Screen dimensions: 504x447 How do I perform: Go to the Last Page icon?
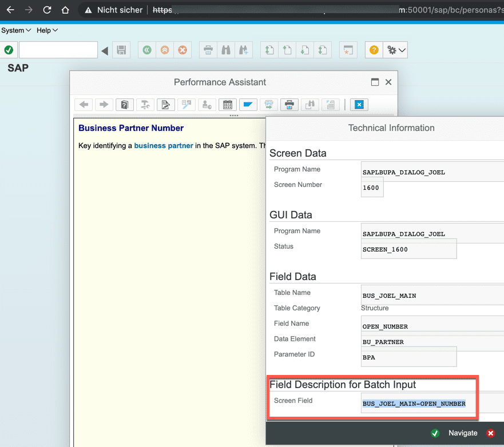322,50
